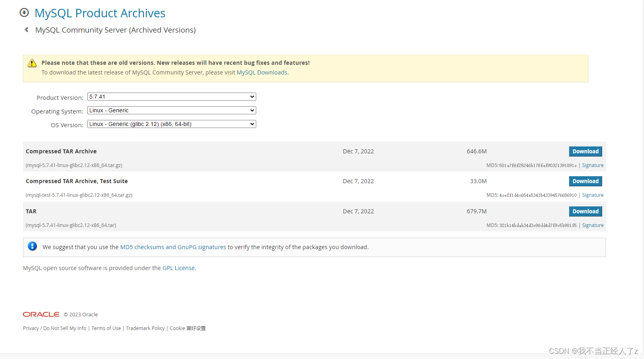Click the download circle icon beside page title
The image size is (644, 359).
(24, 12)
